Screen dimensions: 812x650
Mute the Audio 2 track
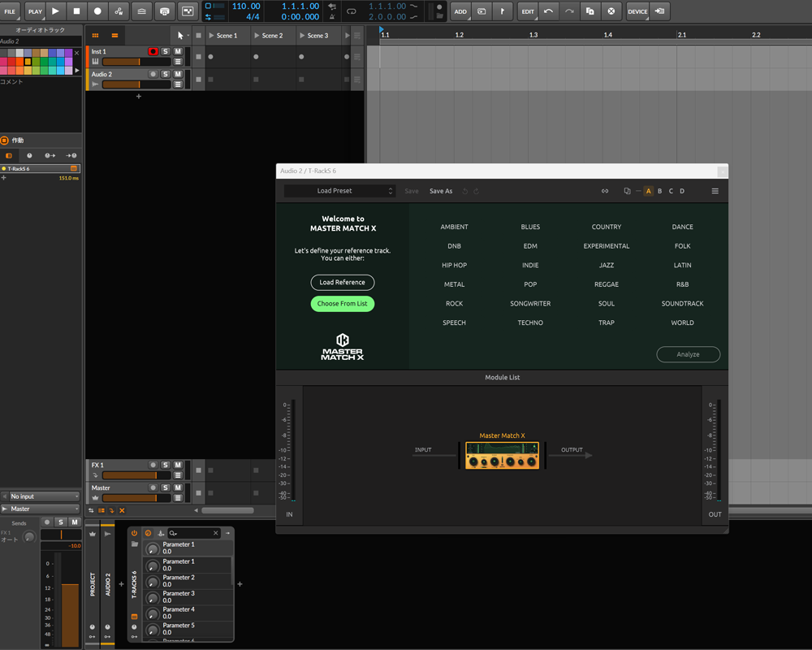178,74
